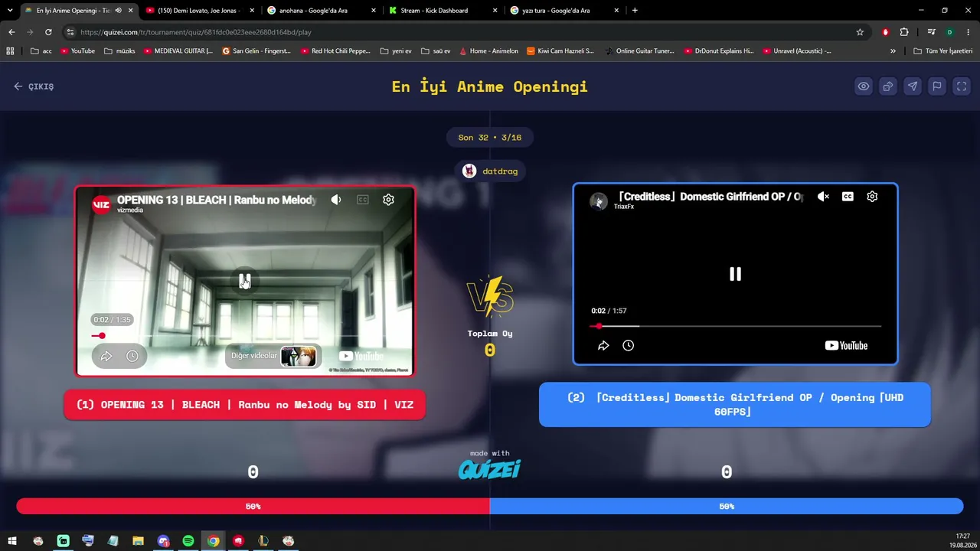Screen dimensions: 980x551
Task: Open the Chrome profile avatar
Action: pos(949,32)
